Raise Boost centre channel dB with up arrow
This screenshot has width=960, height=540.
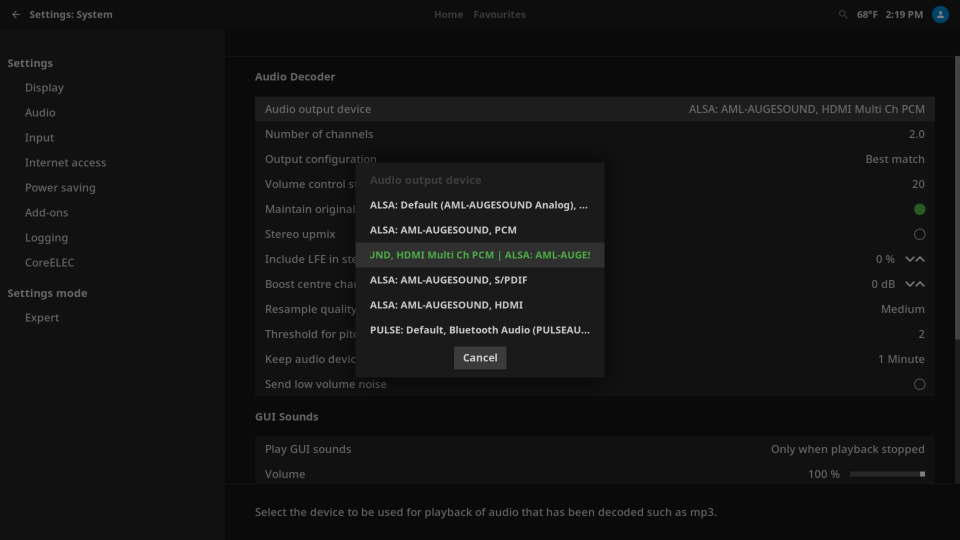click(920, 284)
